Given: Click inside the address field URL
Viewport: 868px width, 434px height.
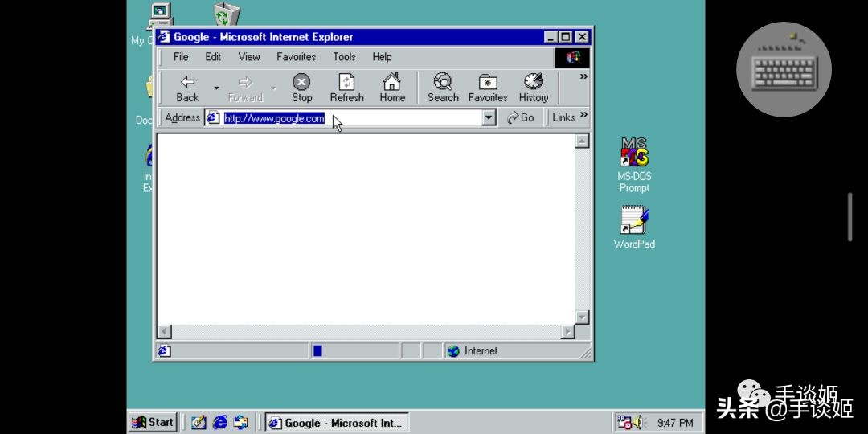Looking at the screenshot, I should (x=274, y=118).
